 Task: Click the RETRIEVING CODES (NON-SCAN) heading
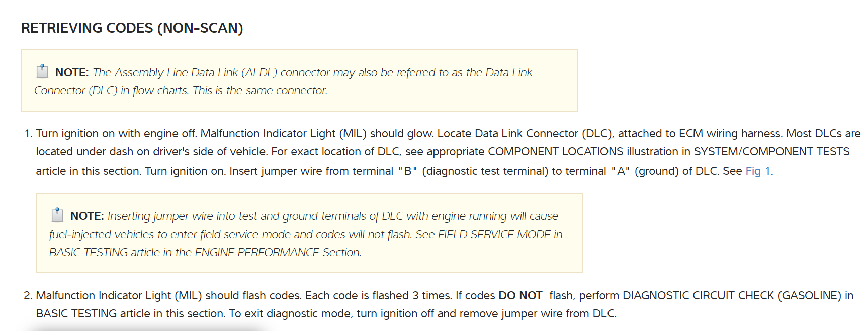click(132, 28)
